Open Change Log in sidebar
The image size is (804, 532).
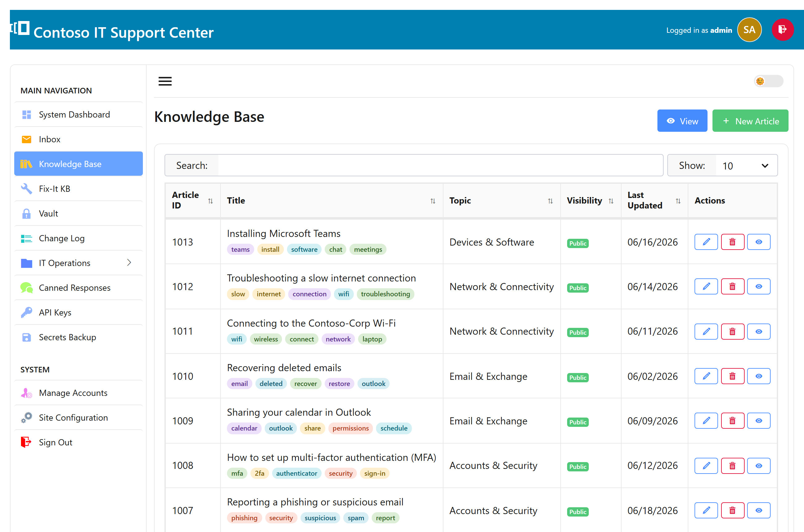coord(78,238)
